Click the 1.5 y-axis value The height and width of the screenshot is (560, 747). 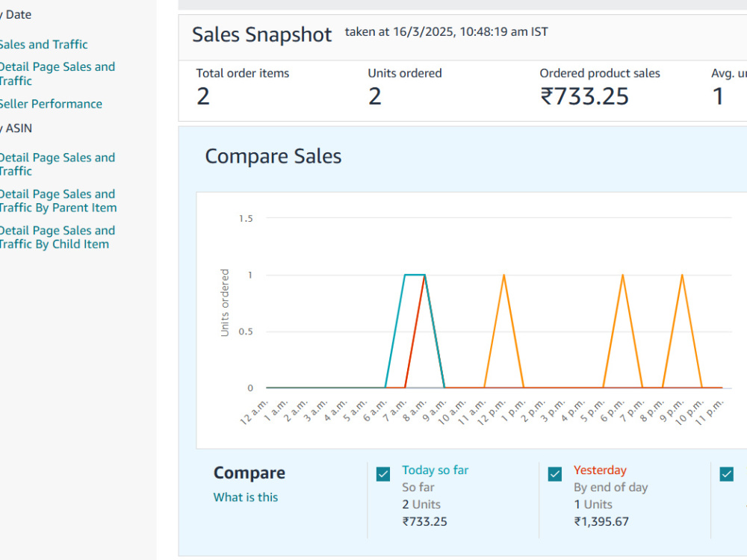(246, 219)
